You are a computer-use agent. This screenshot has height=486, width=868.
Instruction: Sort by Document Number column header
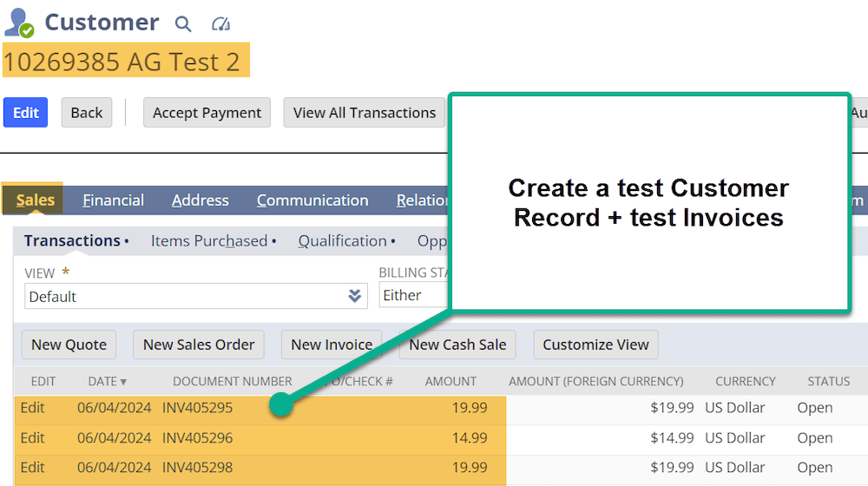tap(232, 381)
